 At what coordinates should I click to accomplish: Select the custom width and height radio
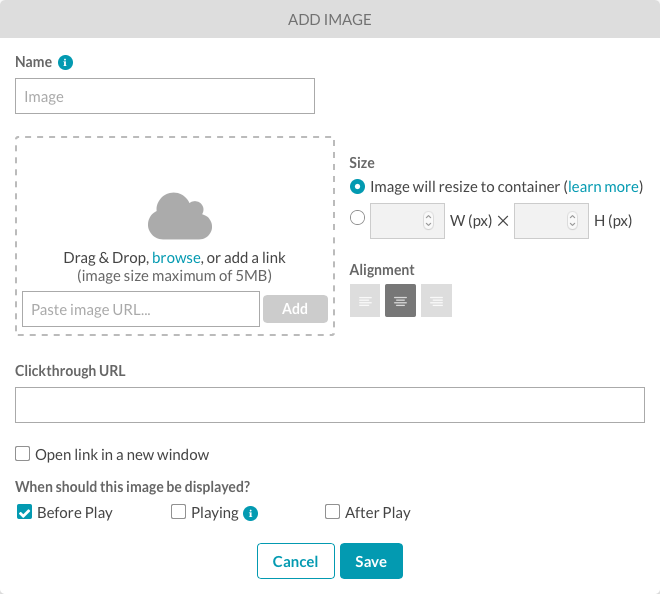tap(357, 218)
